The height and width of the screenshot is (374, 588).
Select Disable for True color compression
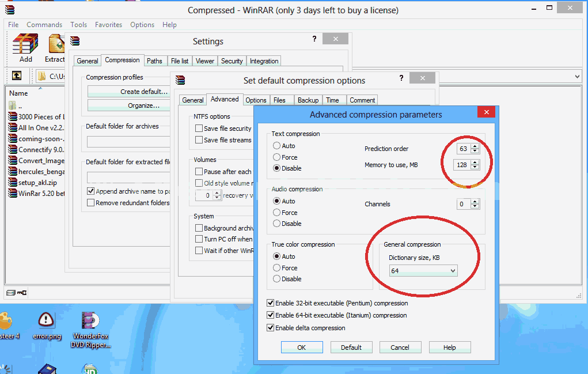[x=277, y=279]
